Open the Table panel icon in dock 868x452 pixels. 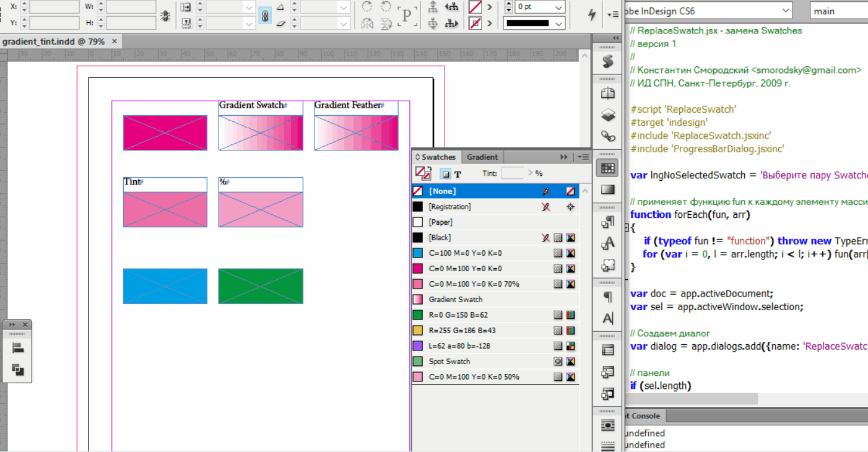(607, 350)
